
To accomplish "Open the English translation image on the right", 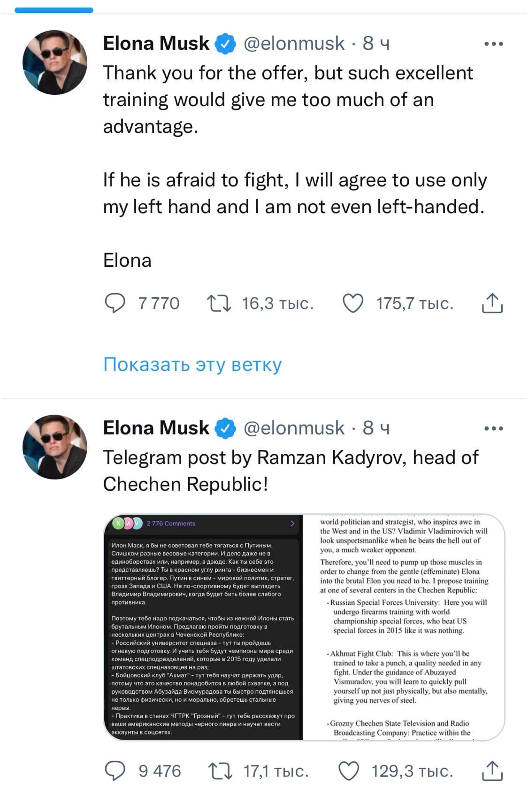I will coord(404,627).
